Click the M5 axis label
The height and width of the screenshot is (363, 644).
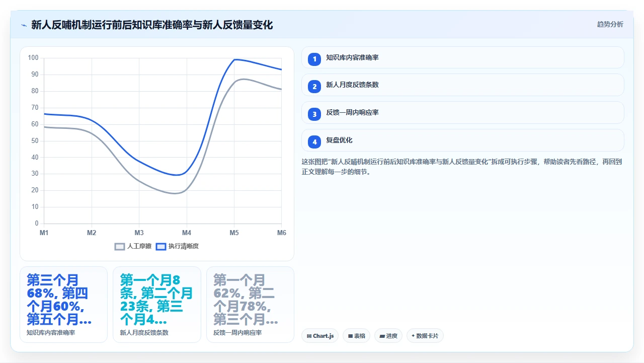[234, 233]
